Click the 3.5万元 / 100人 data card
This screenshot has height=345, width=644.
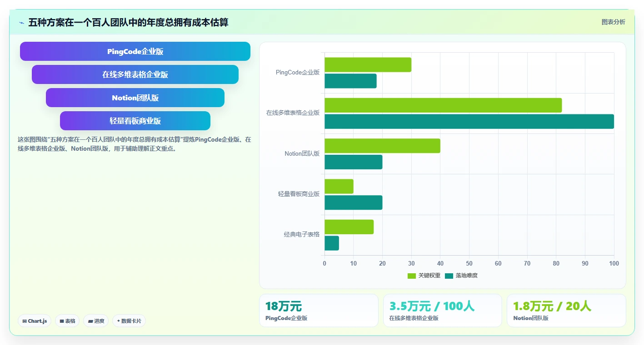443,310
